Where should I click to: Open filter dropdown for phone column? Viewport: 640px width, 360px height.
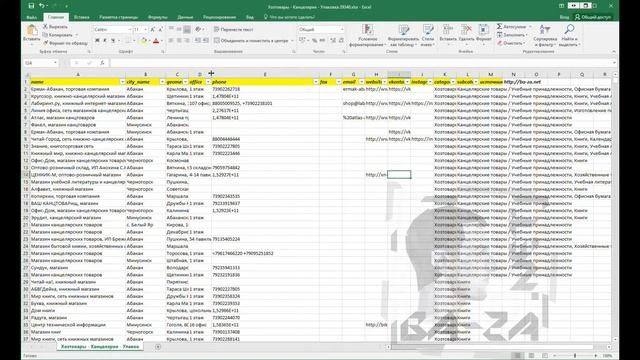point(316,82)
